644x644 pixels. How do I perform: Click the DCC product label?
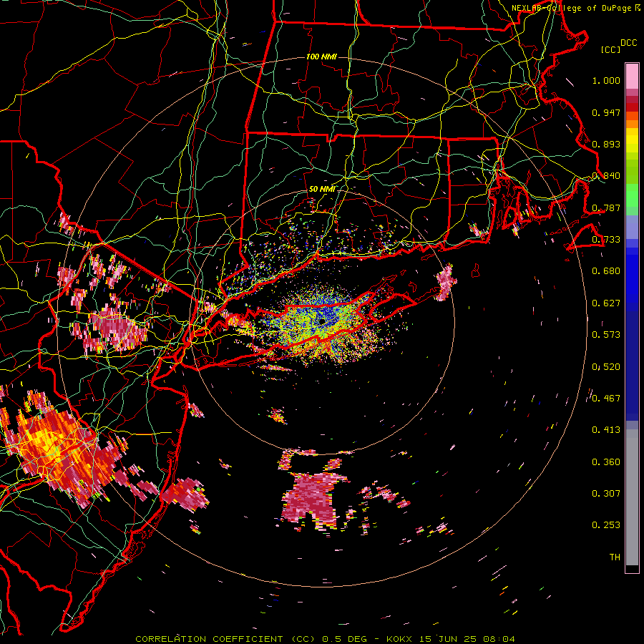point(628,42)
